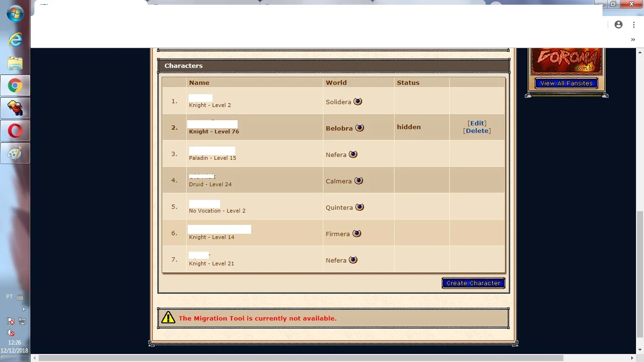Click the vertical page scrollbar thumb
This screenshot has width=644, height=362.
point(640,273)
